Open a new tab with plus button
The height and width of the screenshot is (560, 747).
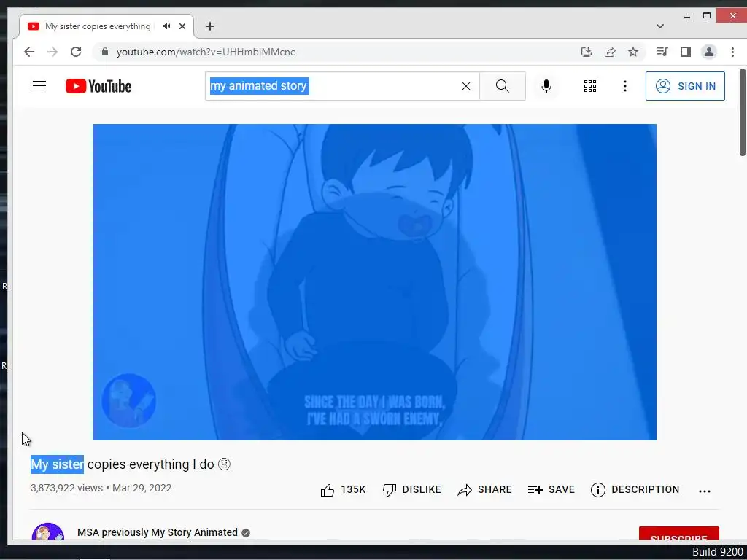click(210, 26)
